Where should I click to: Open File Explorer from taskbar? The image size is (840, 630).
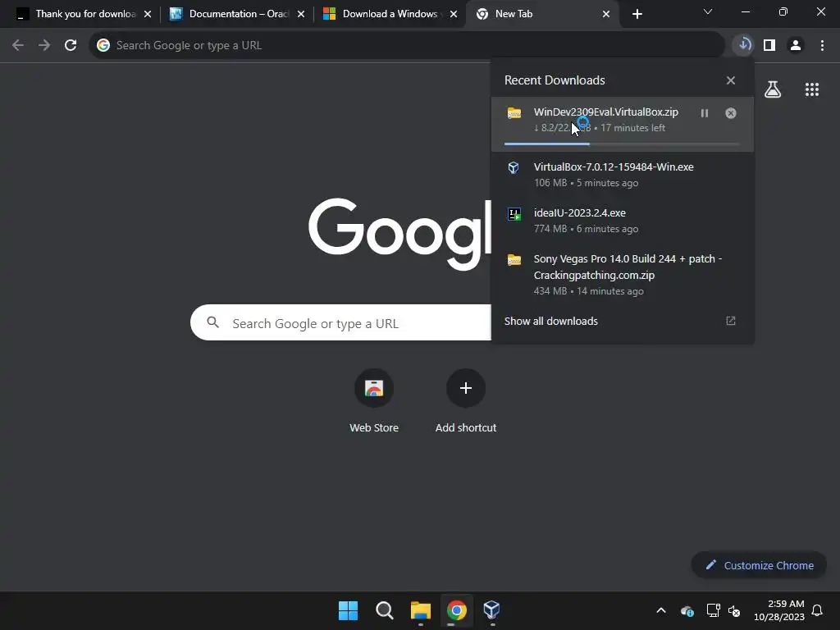click(x=421, y=610)
